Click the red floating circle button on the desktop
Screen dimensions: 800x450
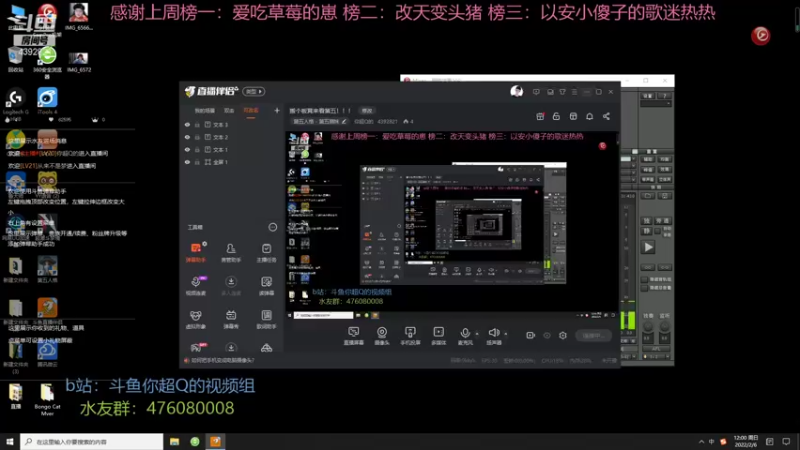pos(760,35)
